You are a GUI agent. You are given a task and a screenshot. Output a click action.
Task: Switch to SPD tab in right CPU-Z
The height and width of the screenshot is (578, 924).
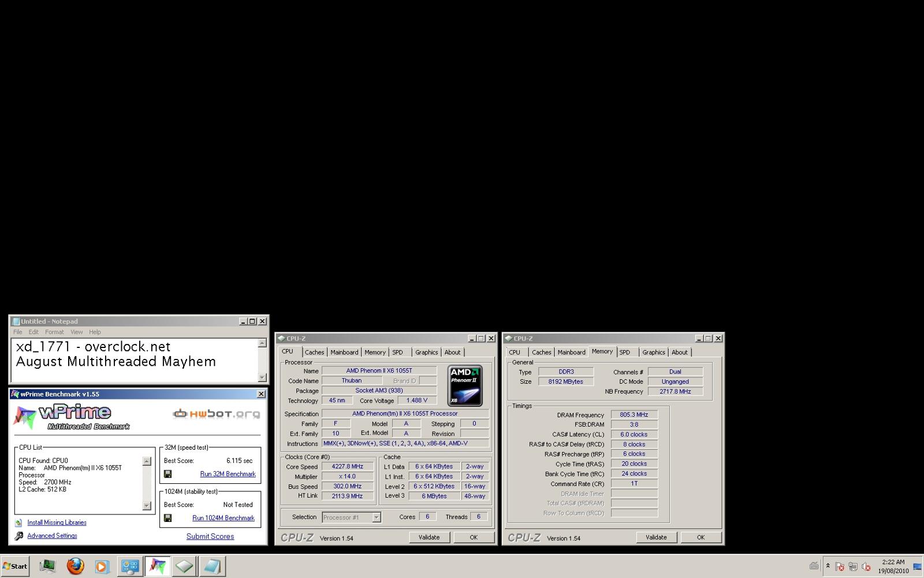coord(625,352)
